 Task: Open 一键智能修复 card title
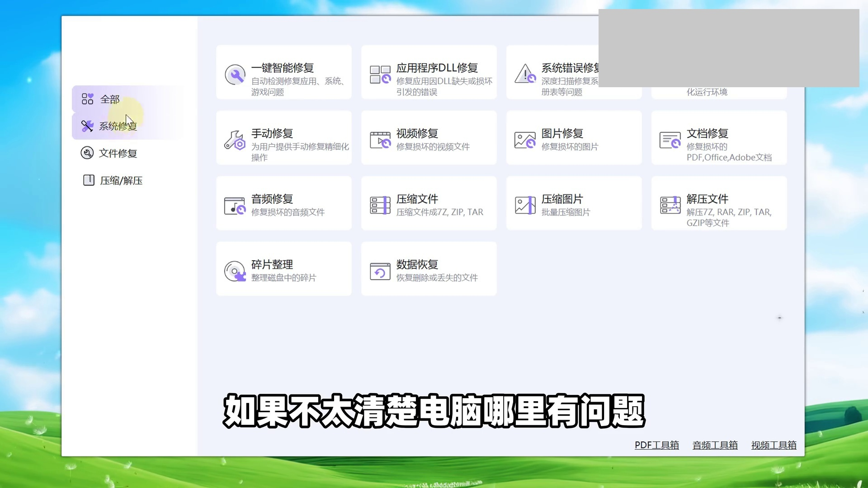(x=283, y=68)
